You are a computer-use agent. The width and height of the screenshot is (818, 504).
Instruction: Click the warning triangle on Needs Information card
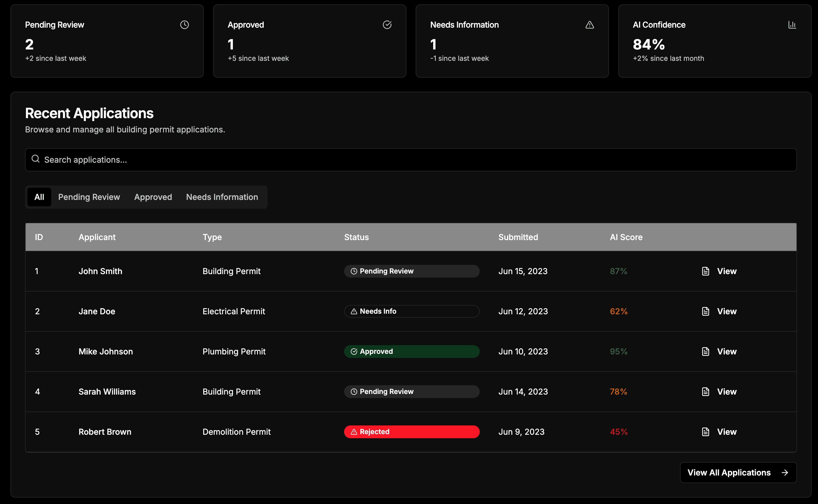pyautogui.click(x=589, y=25)
